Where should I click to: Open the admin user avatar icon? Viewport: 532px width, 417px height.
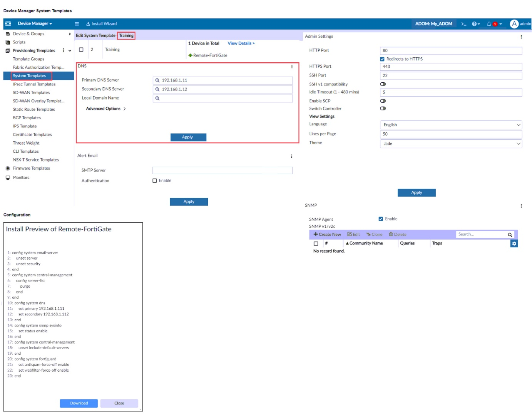514,24
